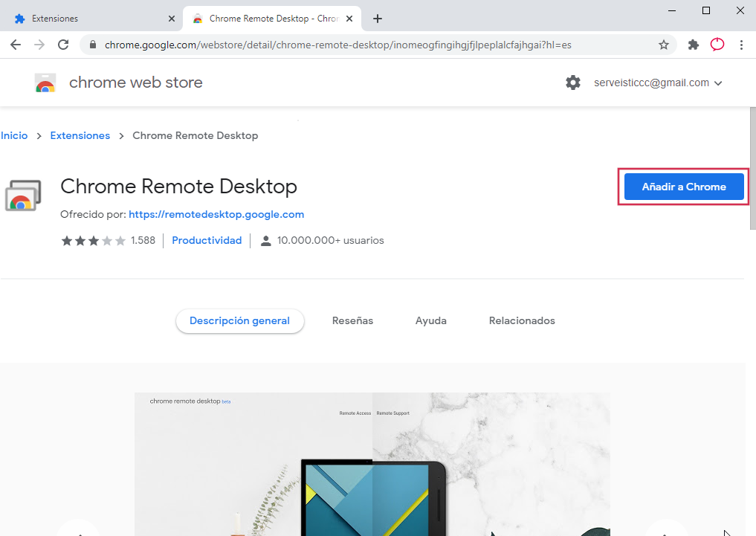
Task: Reload the current page
Action: click(63, 45)
